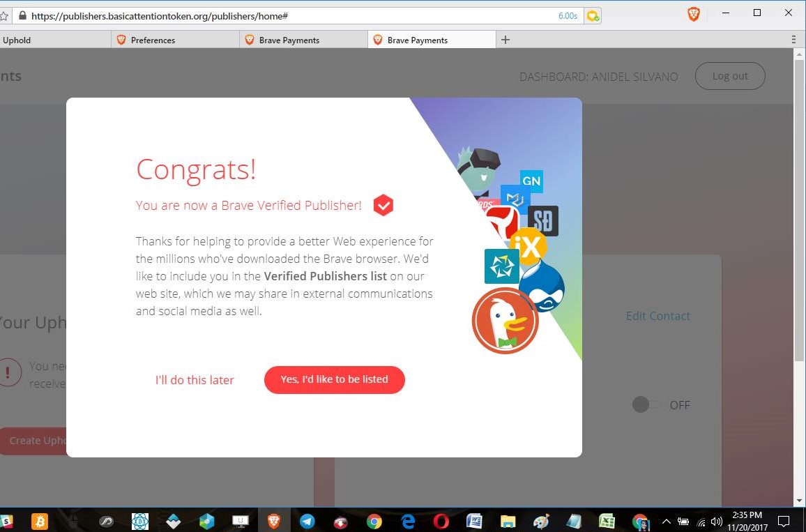This screenshot has height=532, width=806.
Task: Click the Brave browser icon in the taskbar
Action: tap(274, 522)
